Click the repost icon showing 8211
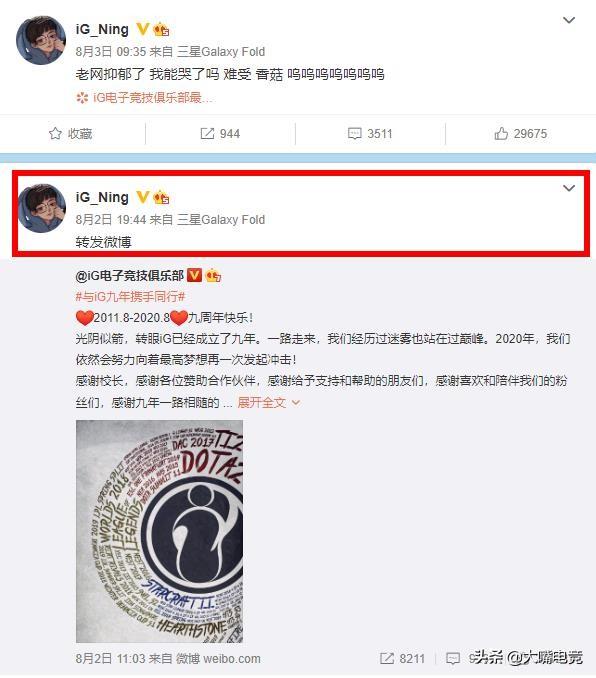596x678 pixels. click(x=387, y=659)
